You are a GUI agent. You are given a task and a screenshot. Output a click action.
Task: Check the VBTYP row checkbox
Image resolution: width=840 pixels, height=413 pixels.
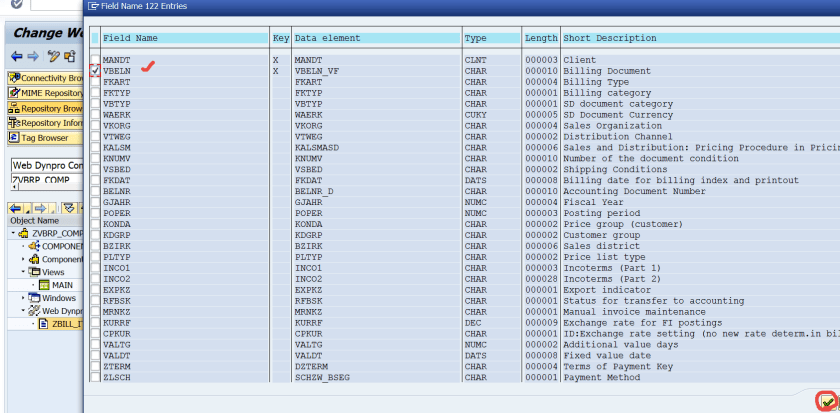(x=95, y=104)
